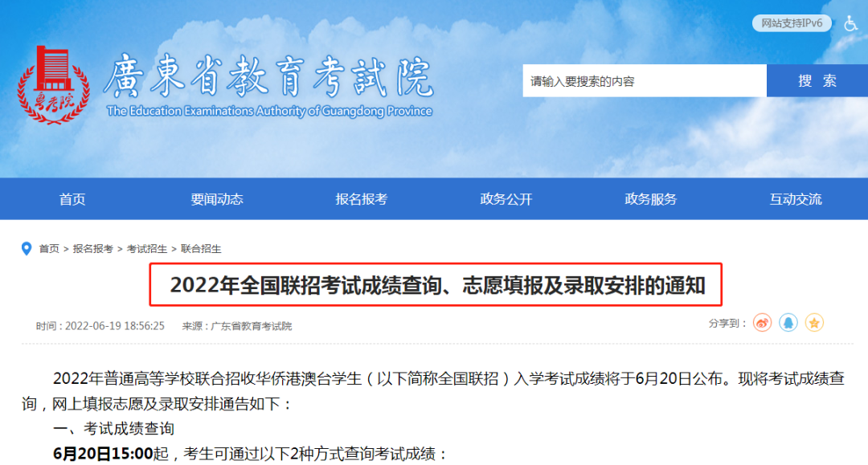868x465 pixels.
Task: Click the accessibility wheelchair icon
Action: point(851,24)
